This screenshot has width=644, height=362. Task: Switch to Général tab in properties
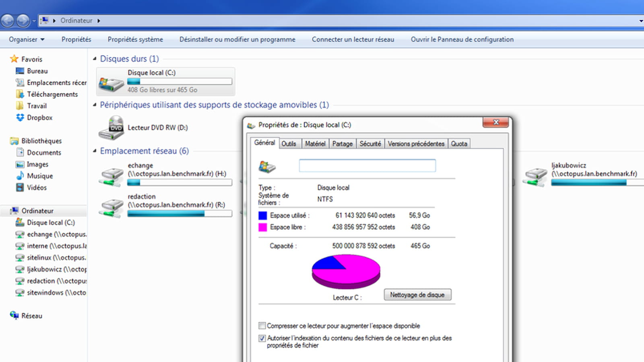(264, 143)
